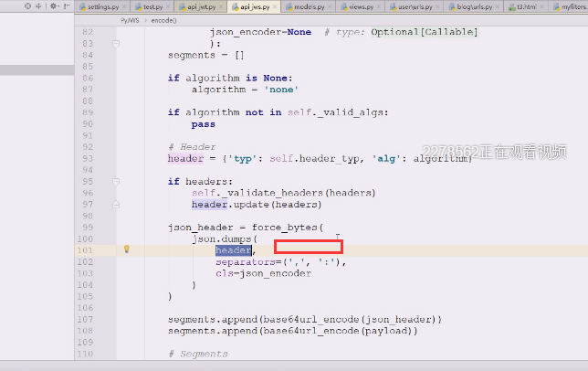This screenshot has height=371, width=588.
Task: Close the user\urls.py tab
Action: coord(437,6)
